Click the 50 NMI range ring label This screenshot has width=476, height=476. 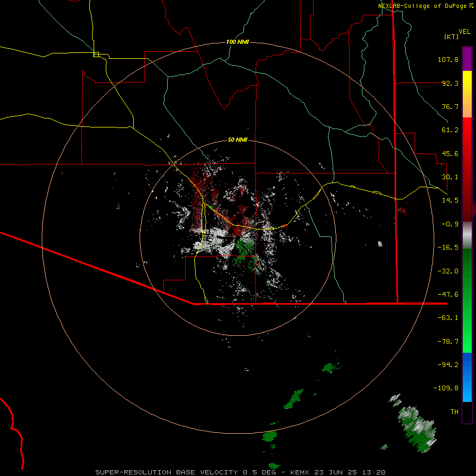click(237, 140)
